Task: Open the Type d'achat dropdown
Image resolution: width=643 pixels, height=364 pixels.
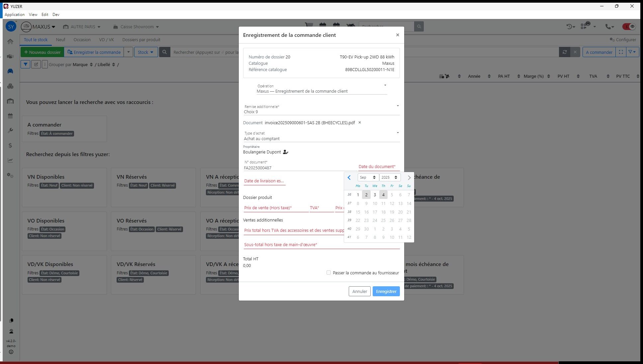Action: pyautogui.click(x=397, y=133)
